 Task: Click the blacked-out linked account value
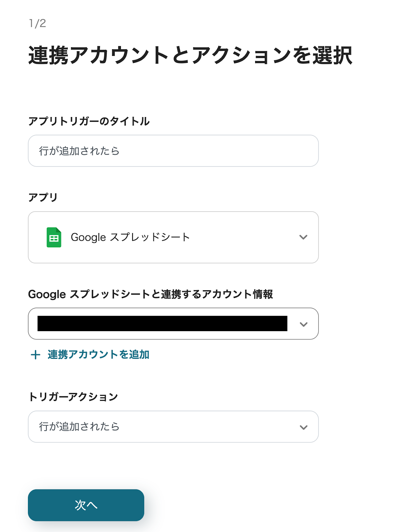click(x=162, y=324)
